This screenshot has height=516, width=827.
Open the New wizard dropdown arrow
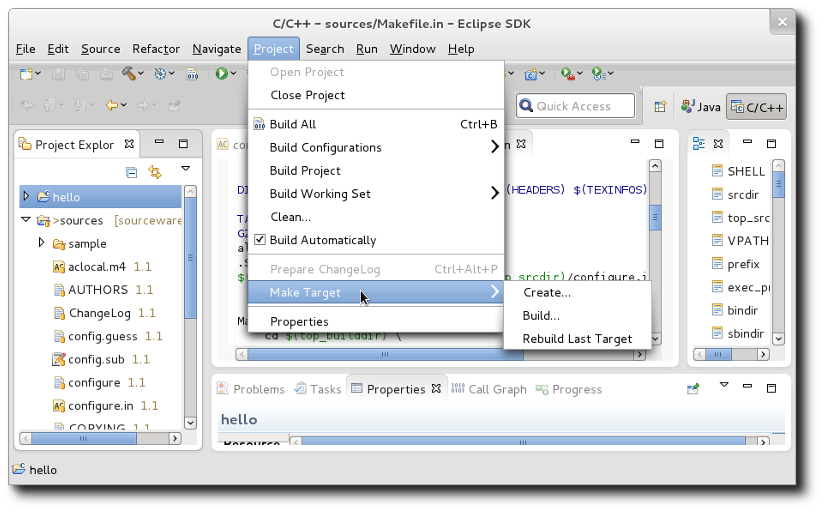pyautogui.click(x=38, y=74)
